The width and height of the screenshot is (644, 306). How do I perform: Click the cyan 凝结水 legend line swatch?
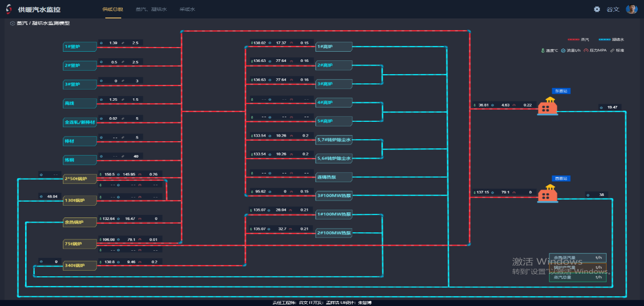point(609,39)
